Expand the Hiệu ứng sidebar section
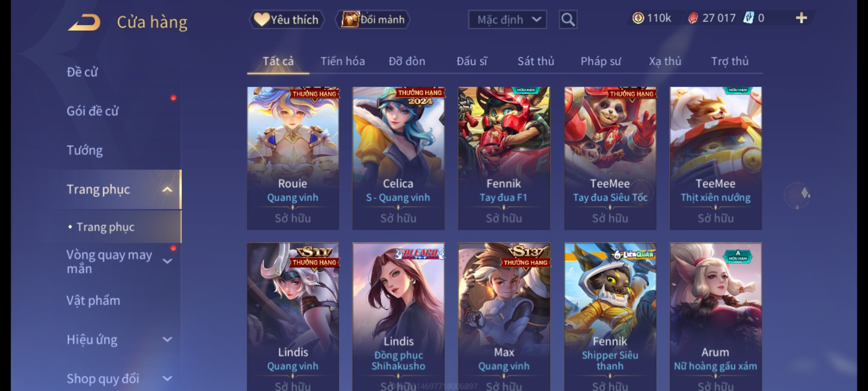 (x=167, y=340)
